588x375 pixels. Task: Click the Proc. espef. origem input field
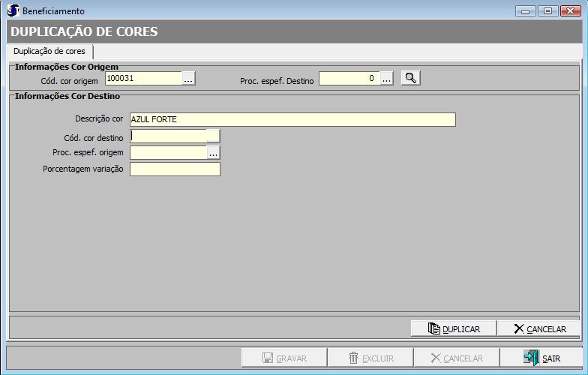click(168, 152)
